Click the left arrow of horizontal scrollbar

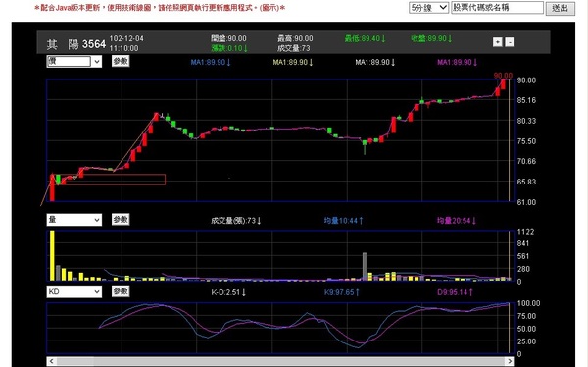coord(51,361)
